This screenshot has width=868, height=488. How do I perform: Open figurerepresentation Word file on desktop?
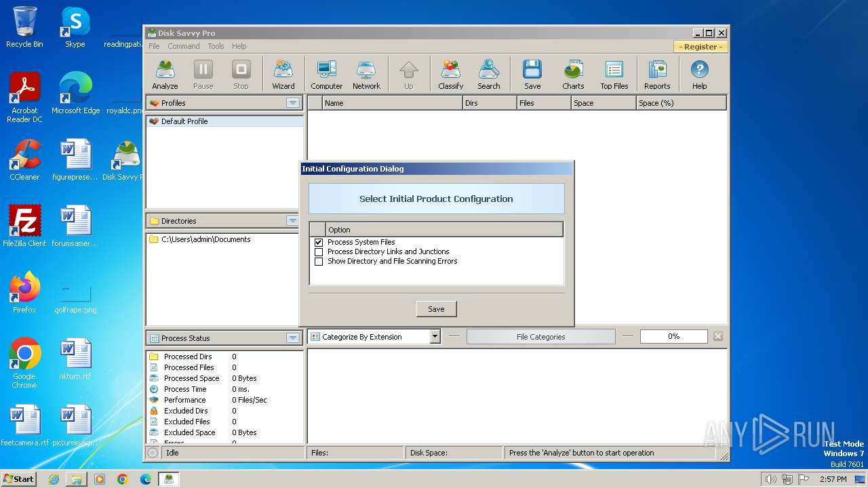(x=75, y=160)
